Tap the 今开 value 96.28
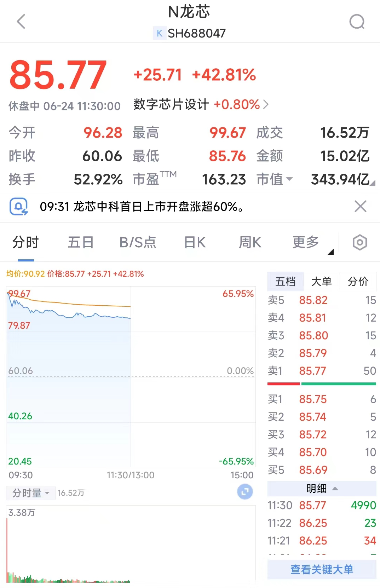The width and height of the screenshot is (380, 588). (103, 133)
